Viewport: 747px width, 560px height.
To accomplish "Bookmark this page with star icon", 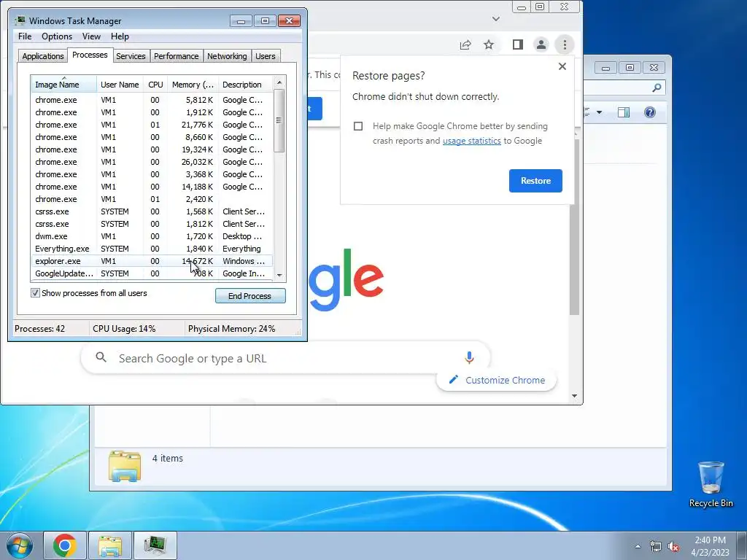I will 489,44.
